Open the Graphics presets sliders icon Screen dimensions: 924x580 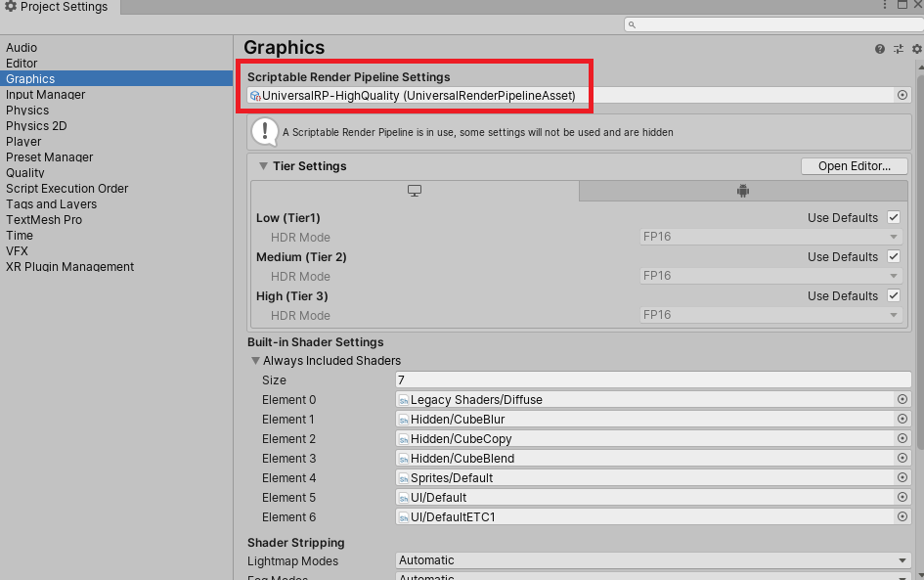pos(898,49)
